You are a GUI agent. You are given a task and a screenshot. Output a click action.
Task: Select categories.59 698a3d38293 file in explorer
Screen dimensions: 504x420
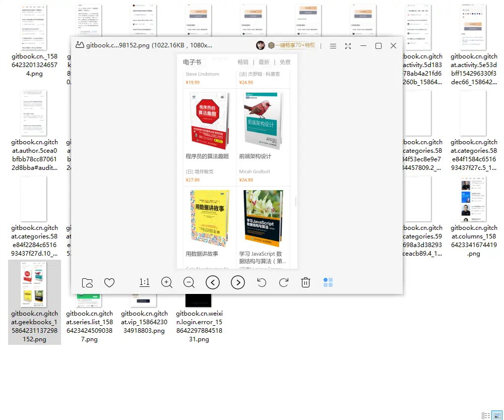coord(422,241)
